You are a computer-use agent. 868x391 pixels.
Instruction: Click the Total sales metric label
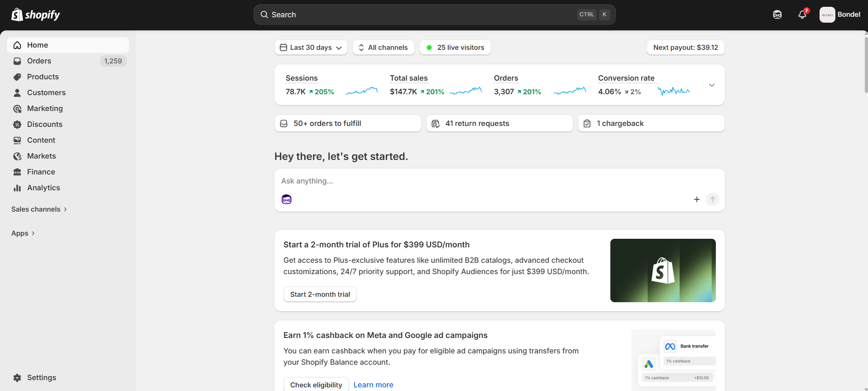coord(409,78)
